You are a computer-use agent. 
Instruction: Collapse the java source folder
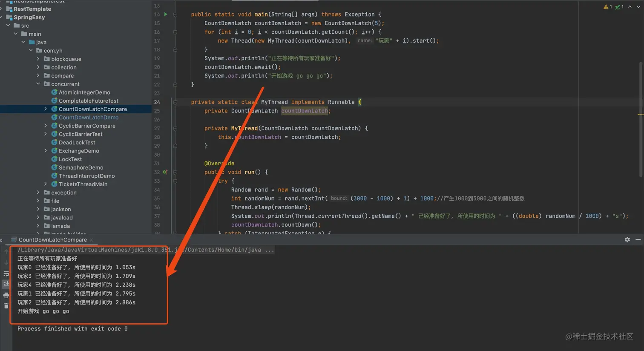(23, 42)
